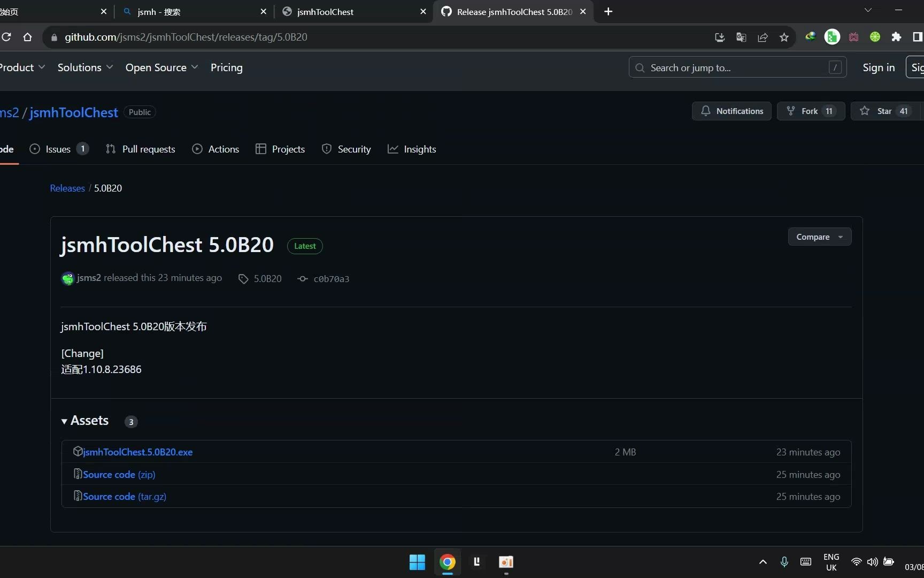Click the battery tray icon

pyautogui.click(x=889, y=562)
